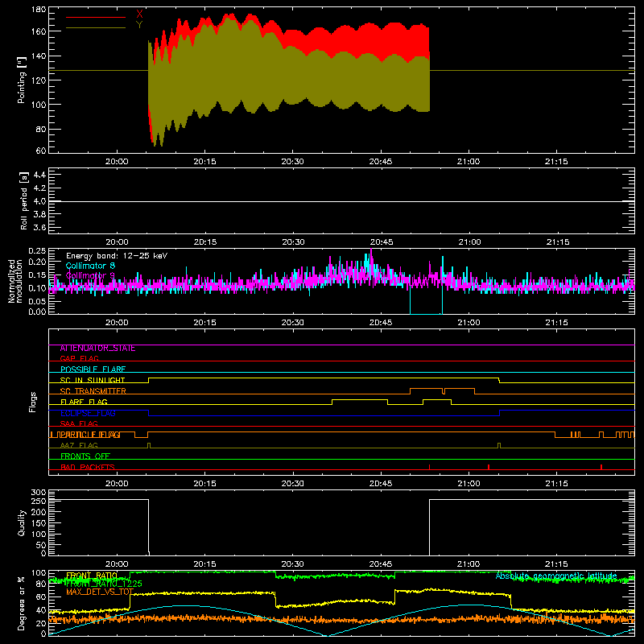Click the 4.4 tick on Roll period axis
The image size is (644, 644).
(39, 175)
